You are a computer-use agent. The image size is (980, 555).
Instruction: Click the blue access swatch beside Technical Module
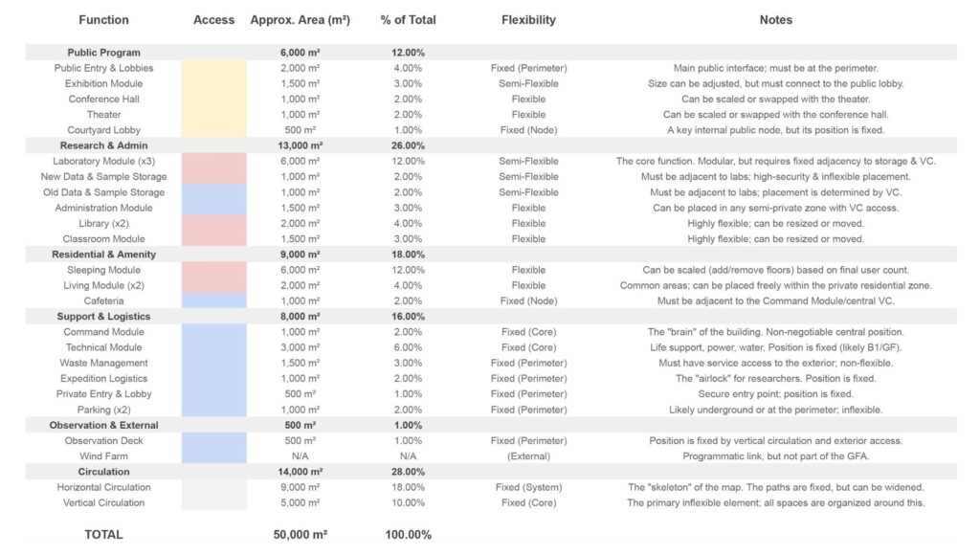click(213, 347)
